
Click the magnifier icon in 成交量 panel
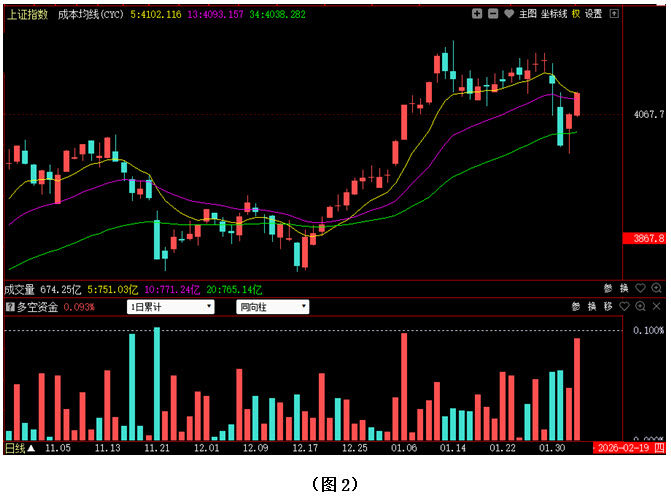pos(657,288)
